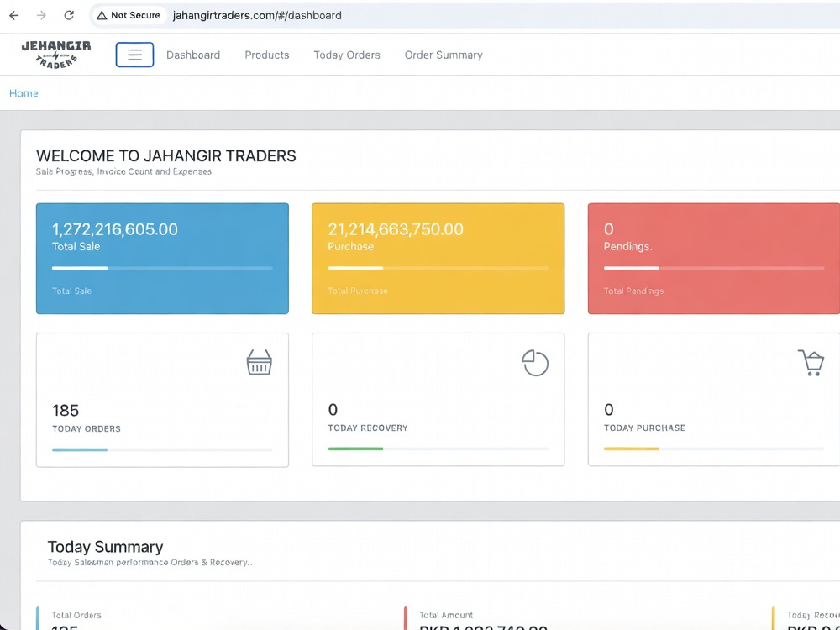Click the green Today Recovery progress bar
The height and width of the screenshot is (630, 840).
pyautogui.click(x=438, y=449)
